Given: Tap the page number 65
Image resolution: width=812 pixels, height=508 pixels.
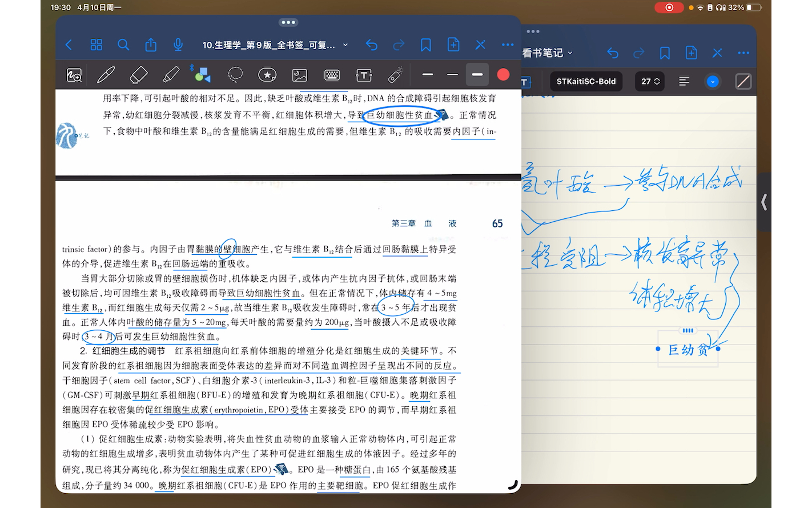Looking at the screenshot, I should point(497,223).
